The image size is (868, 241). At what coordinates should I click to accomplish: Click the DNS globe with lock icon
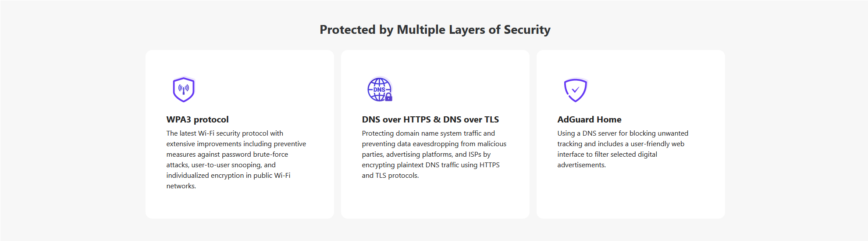(x=380, y=90)
